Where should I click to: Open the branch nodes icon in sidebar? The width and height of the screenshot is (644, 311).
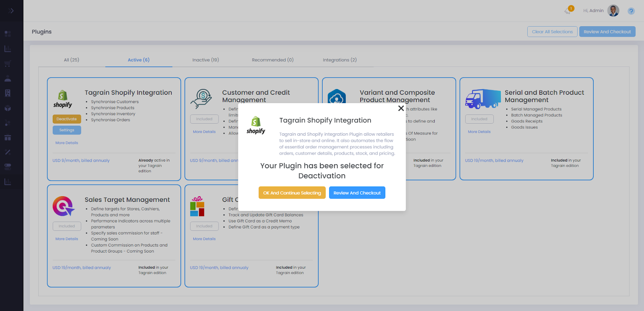tap(8, 123)
